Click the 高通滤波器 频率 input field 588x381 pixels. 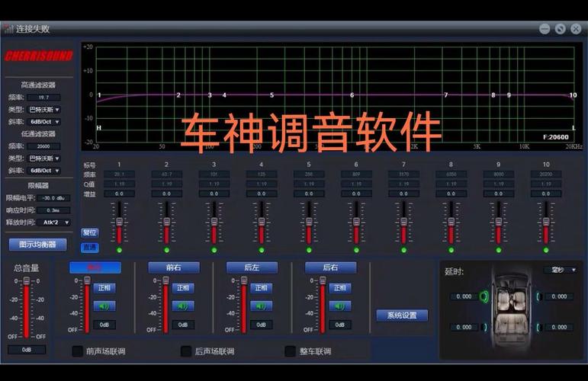[x=44, y=98]
